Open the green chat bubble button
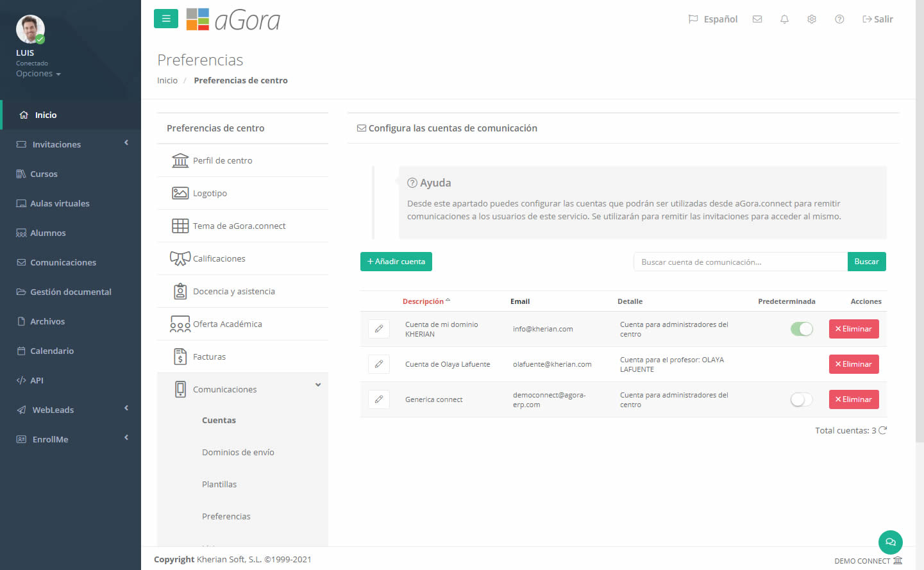 (x=890, y=542)
